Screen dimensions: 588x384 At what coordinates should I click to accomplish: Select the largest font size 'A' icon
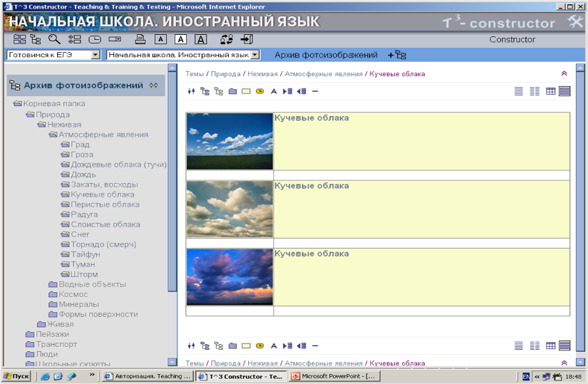tap(201, 39)
